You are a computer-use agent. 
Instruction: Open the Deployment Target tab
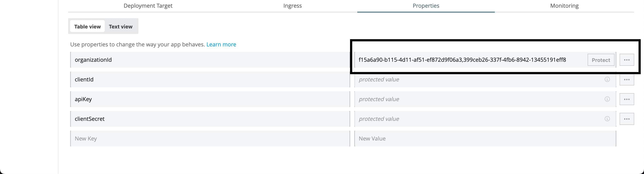pyautogui.click(x=148, y=5)
